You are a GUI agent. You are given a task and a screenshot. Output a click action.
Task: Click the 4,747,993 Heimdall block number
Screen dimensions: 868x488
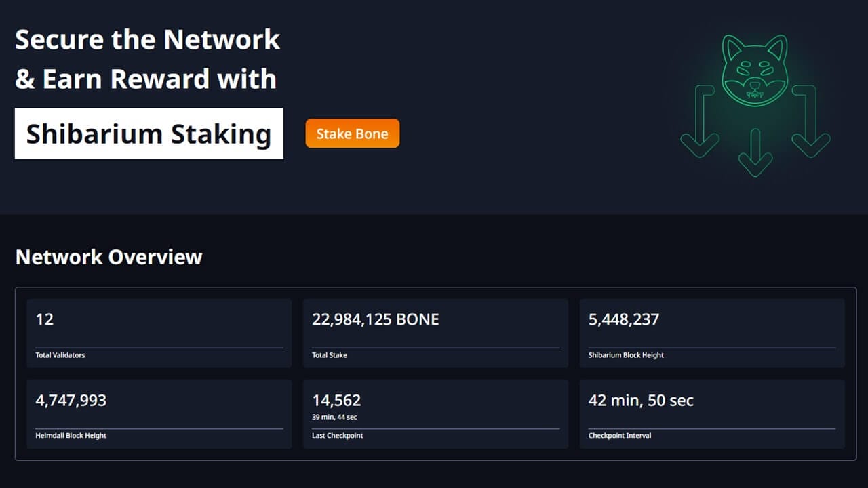(x=71, y=400)
